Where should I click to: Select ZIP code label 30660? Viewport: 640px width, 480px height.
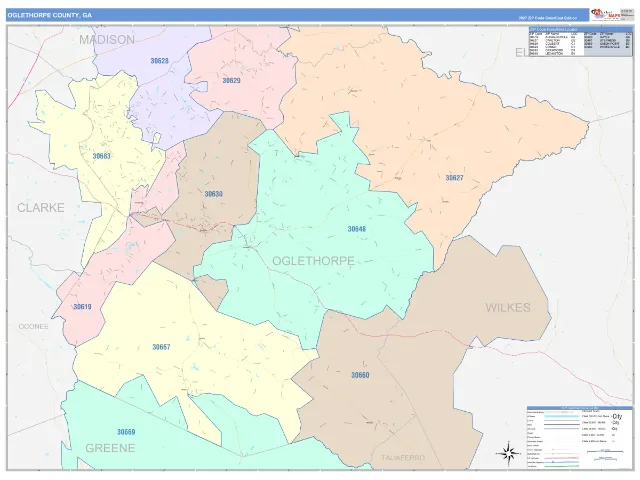pos(360,375)
